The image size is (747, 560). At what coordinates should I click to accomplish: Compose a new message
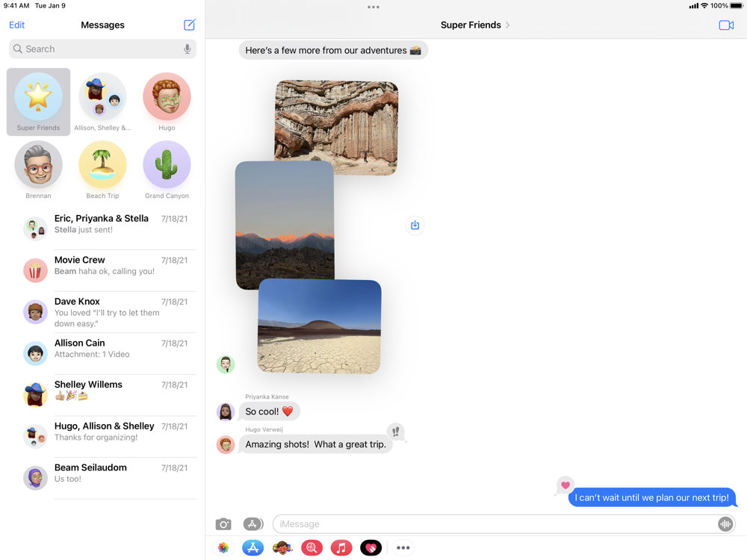click(190, 25)
